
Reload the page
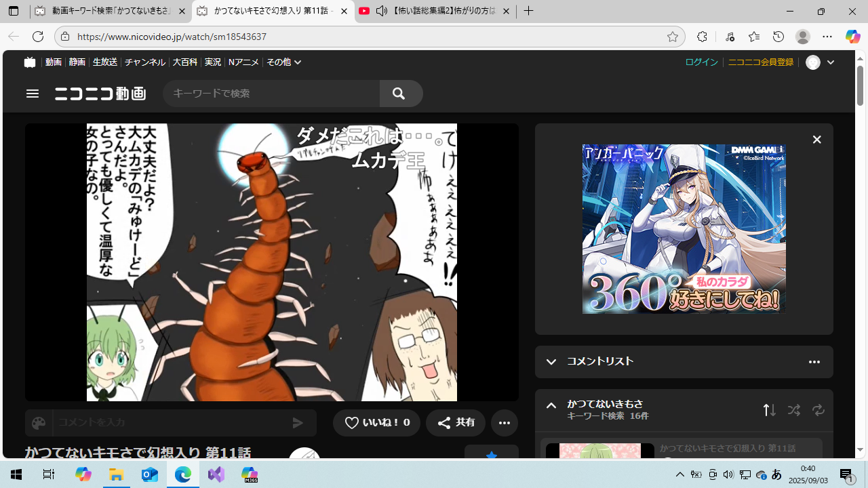coord(38,37)
